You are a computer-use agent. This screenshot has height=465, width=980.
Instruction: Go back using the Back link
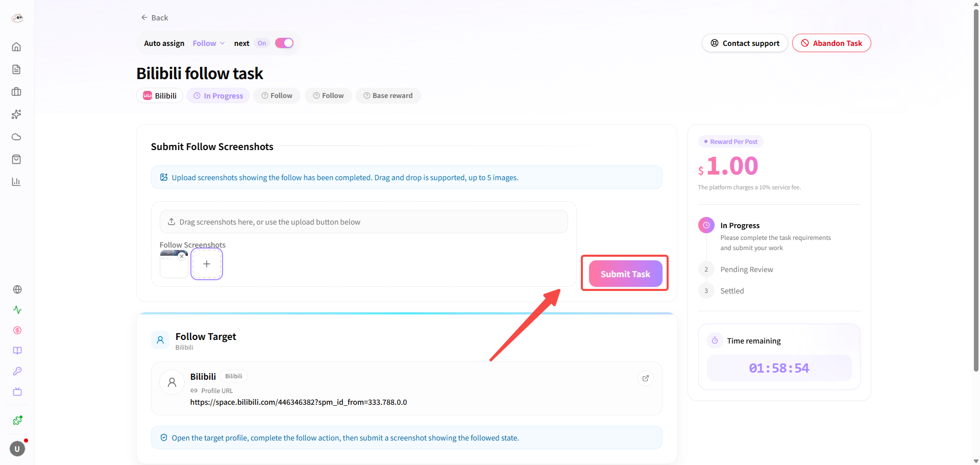coord(155,18)
